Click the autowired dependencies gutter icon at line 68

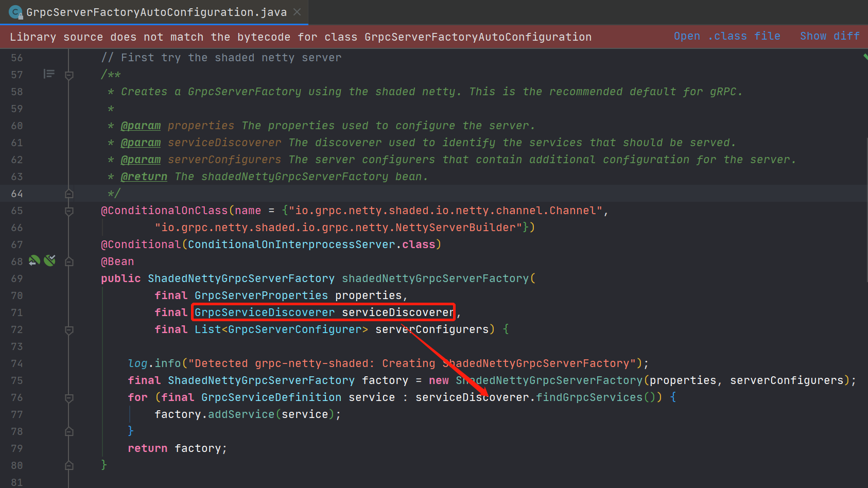(50, 261)
